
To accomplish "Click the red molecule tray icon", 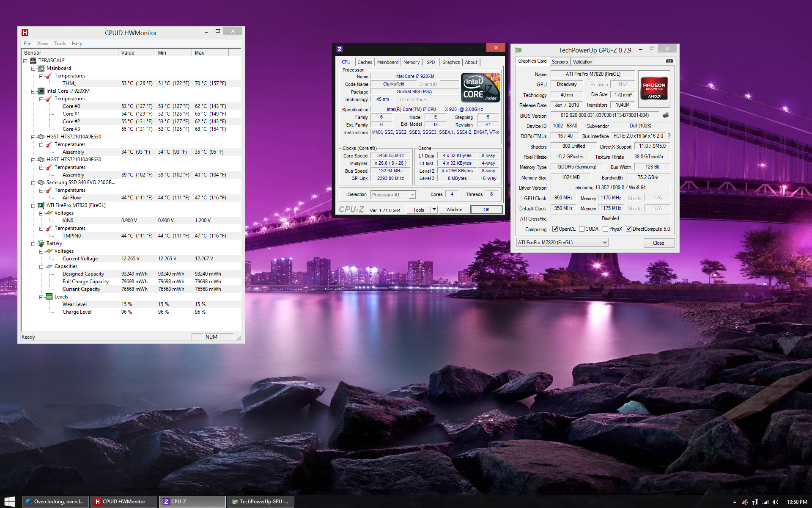I will coord(745,502).
